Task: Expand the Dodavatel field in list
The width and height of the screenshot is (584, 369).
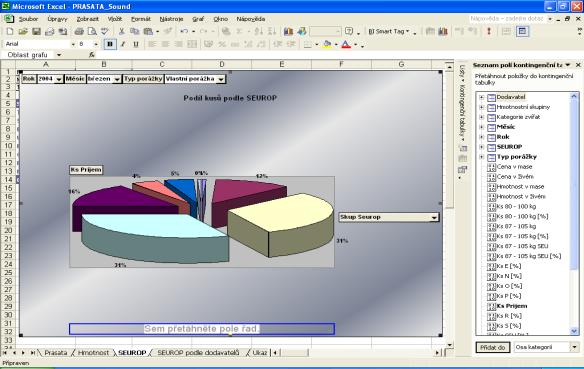Action: coord(481,97)
